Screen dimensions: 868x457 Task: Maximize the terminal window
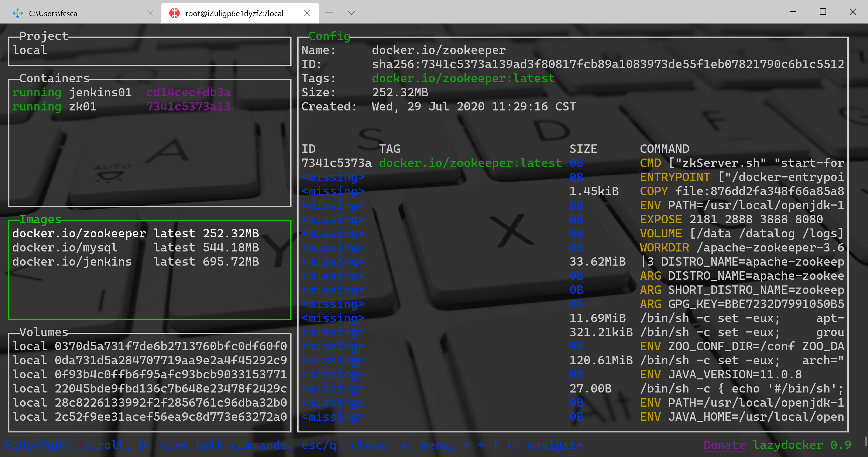point(823,12)
